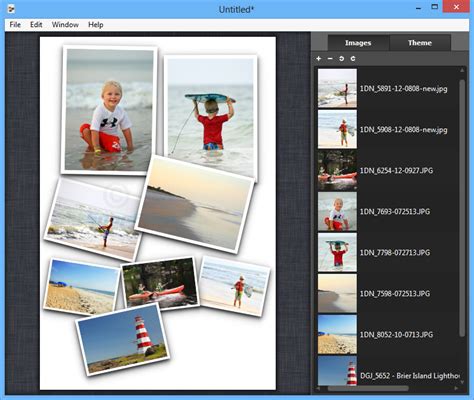Screen dimensions: 474x400
Task: Close the Untitled window
Action: 456,7
